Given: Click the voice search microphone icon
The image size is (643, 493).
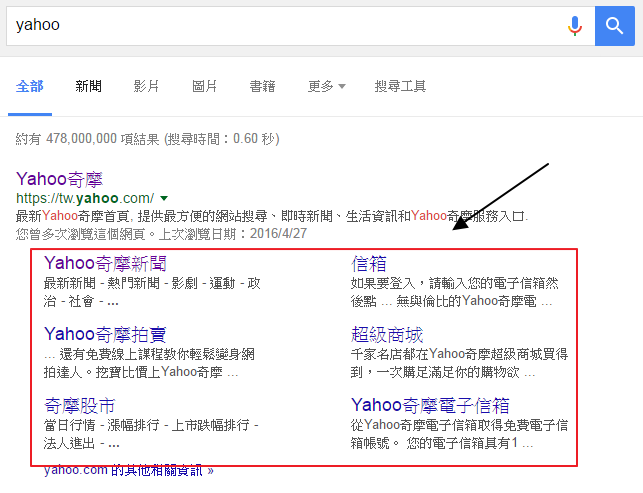Looking at the screenshot, I should pos(575,25).
